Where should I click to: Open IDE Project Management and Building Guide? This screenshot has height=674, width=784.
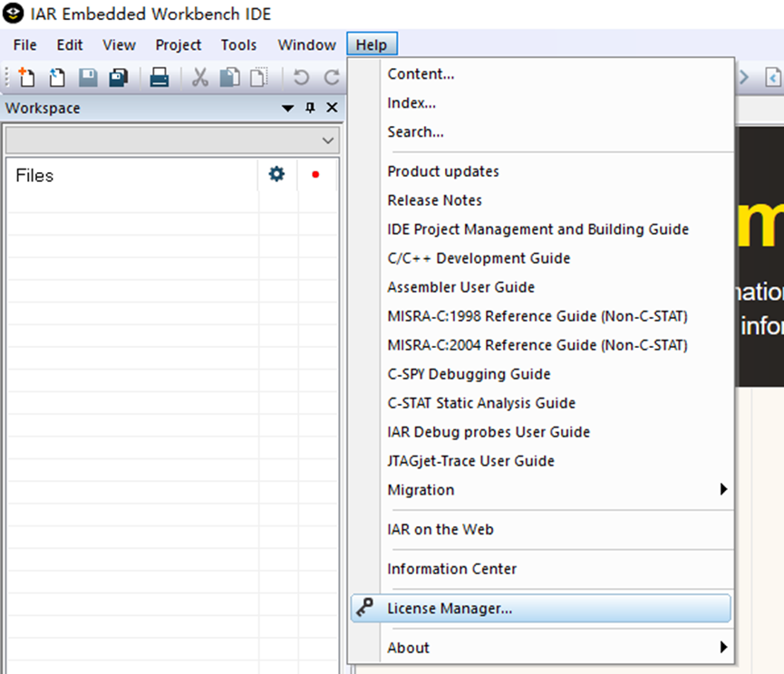coord(541,229)
